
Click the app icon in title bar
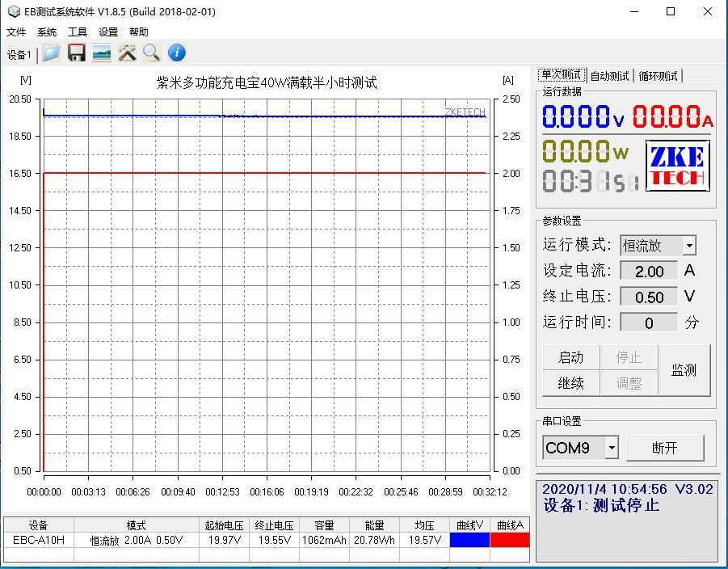(14, 11)
